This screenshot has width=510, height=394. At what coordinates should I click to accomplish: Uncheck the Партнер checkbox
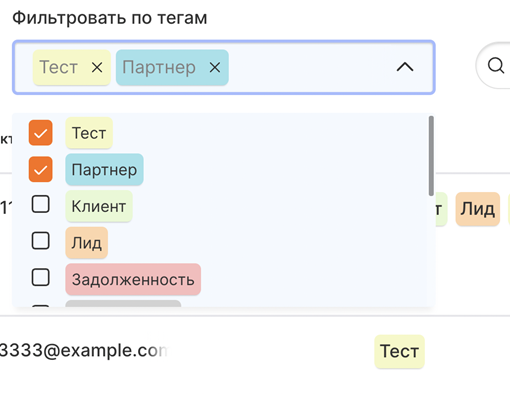point(41,169)
